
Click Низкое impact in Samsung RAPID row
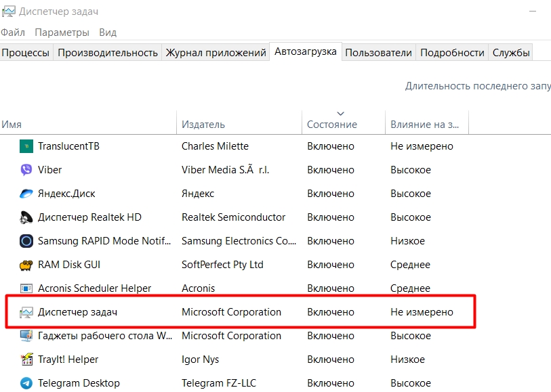click(x=407, y=241)
